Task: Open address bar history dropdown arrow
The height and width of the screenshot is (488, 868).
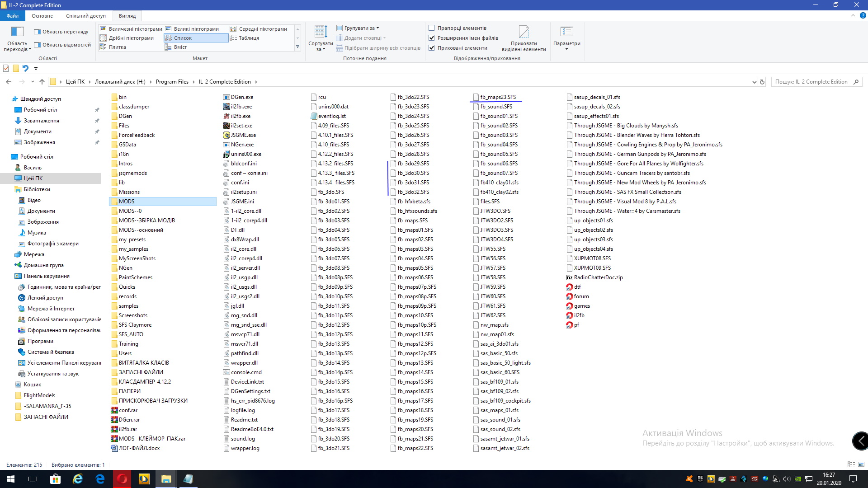Action: click(x=754, y=82)
